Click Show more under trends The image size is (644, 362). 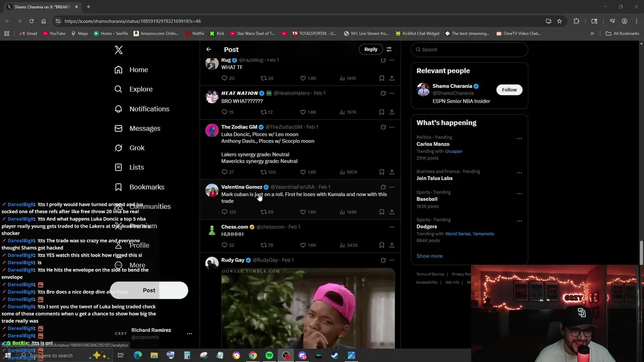click(430, 256)
